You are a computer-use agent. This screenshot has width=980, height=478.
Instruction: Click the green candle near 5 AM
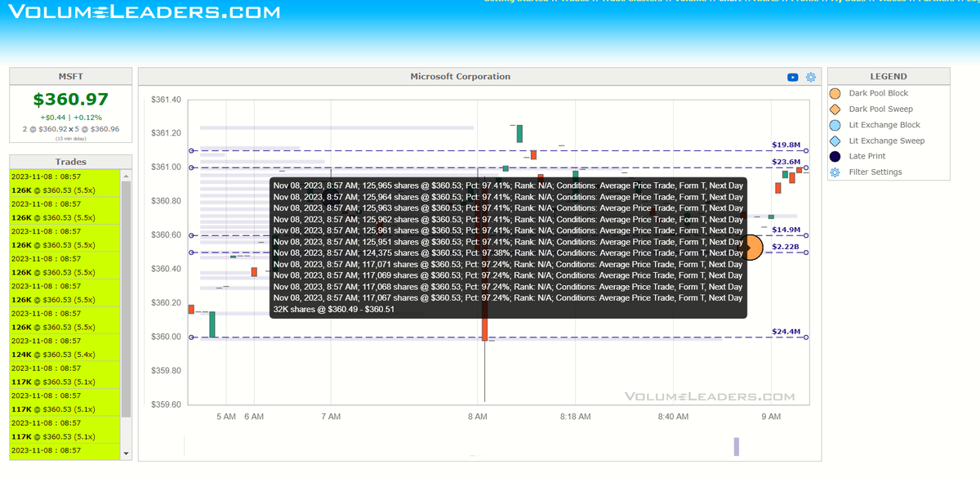212,324
